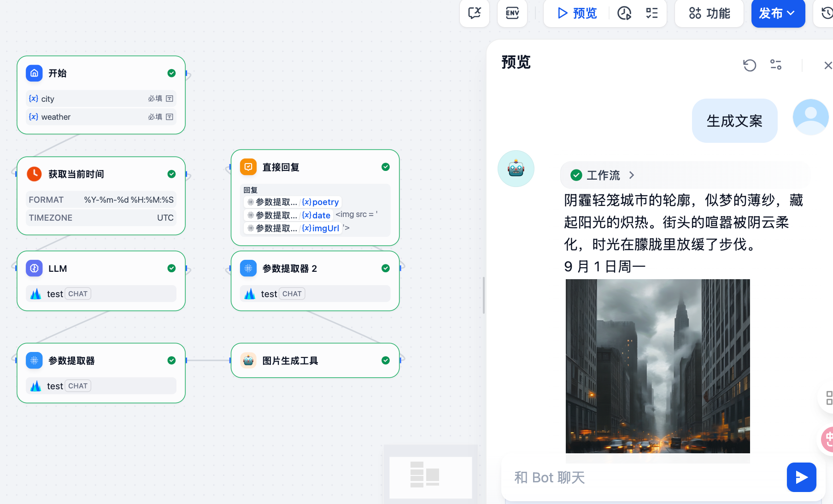833x504 pixels.
Task: Open the ENV environment variables button
Action: click(x=512, y=13)
